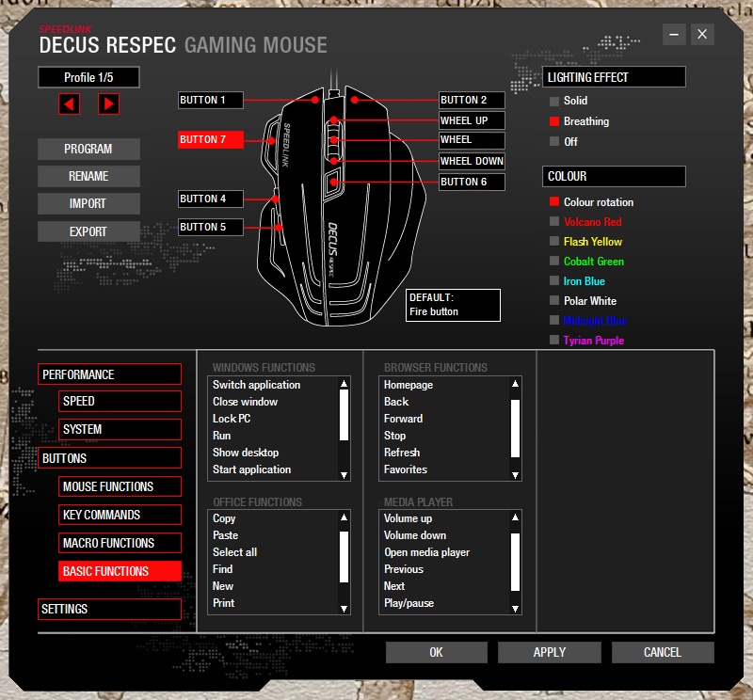
Task: Choose 'Show desktop' function
Action: 246,453
